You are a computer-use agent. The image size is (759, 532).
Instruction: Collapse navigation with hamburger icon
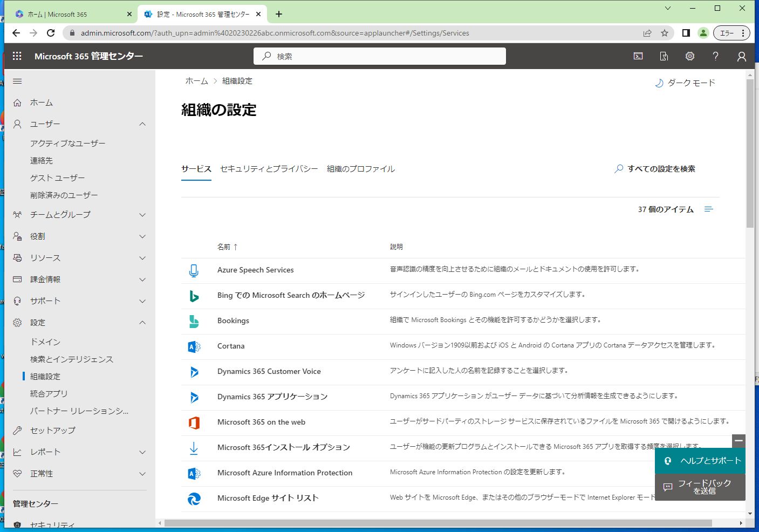coord(17,81)
